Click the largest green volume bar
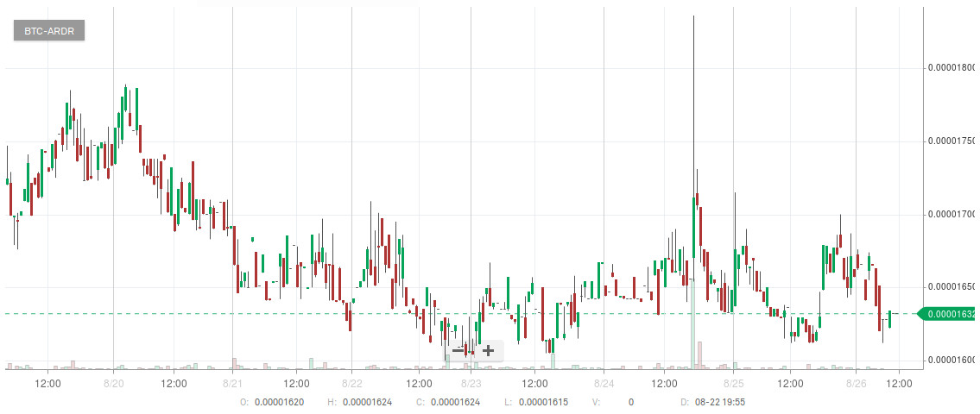 tap(692, 323)
